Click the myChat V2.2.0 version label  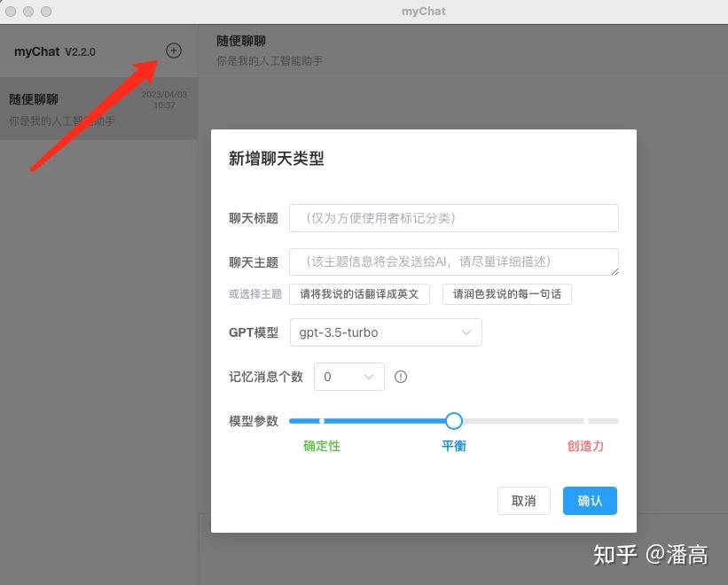(55, 52)
